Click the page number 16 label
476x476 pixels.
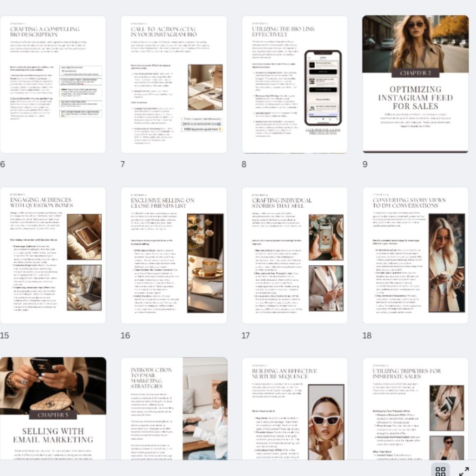(126, 335)
